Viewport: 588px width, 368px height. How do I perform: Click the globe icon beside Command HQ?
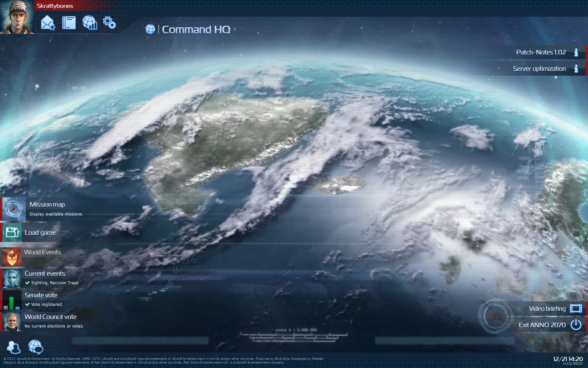150,29
